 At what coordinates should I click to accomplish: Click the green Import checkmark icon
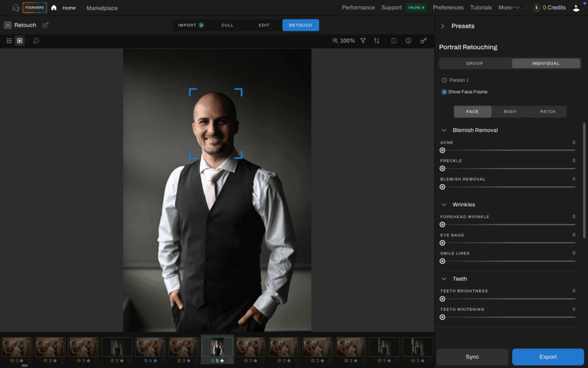click(x=202, y=25)
